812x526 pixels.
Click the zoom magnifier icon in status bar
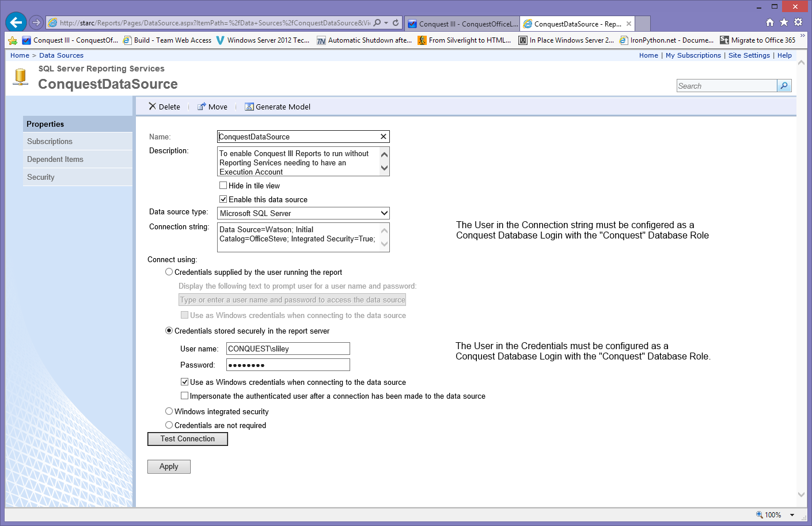point(760,514)
